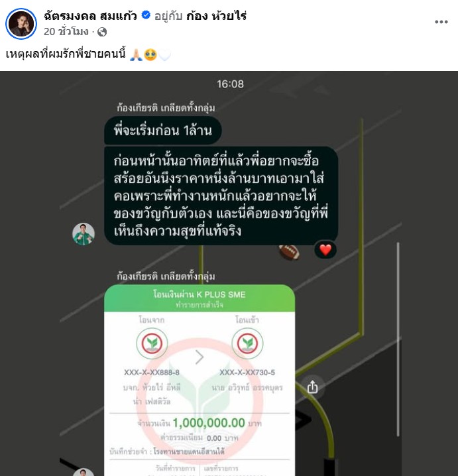Screen dimensions: 458x476
Task: Click the blue verified badge icon
Action: coord(146,15)
